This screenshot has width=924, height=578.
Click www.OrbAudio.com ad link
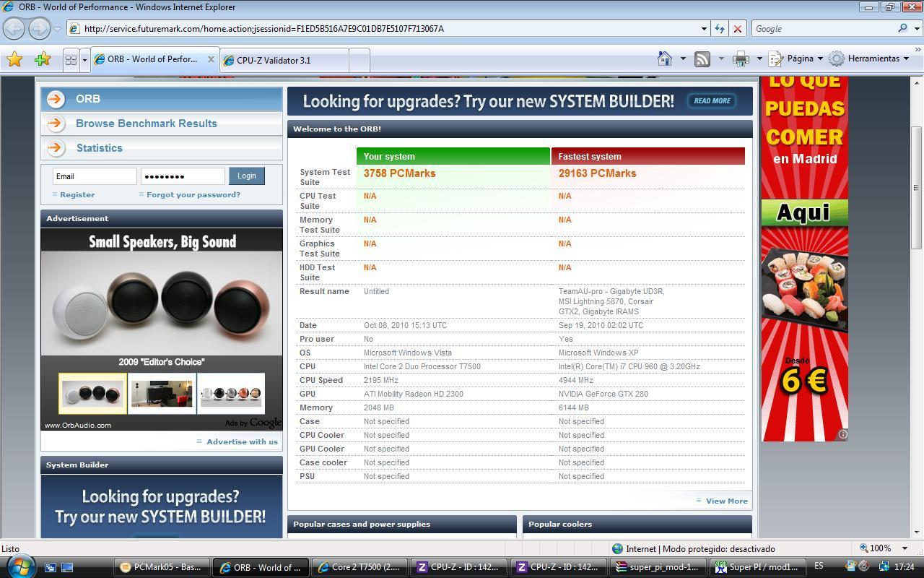point(78,426)
